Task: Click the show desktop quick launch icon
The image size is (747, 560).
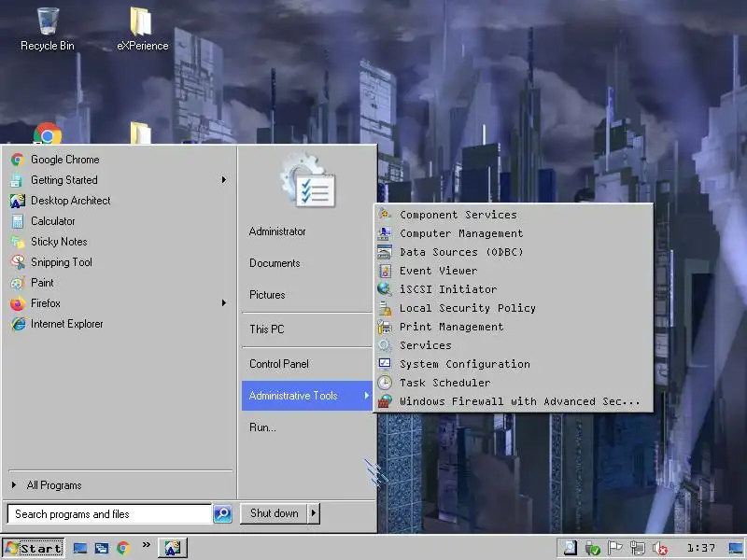Action: [x=80, y=548]
